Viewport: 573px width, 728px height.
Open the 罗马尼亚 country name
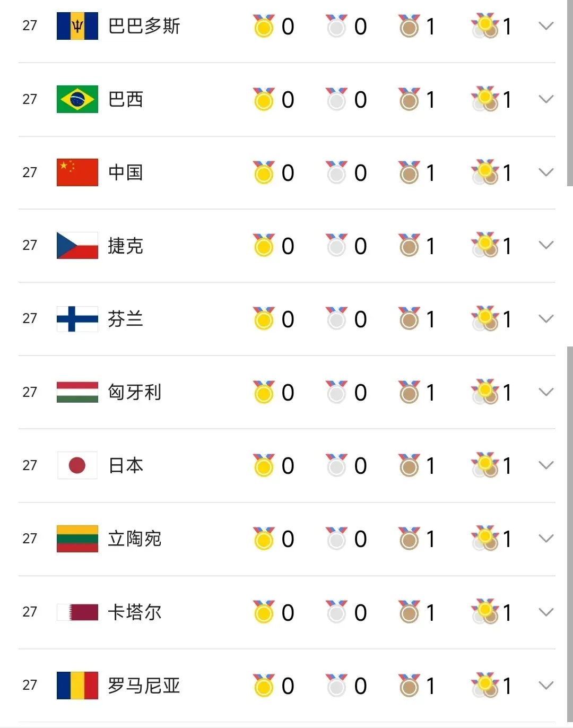(144, 686)
